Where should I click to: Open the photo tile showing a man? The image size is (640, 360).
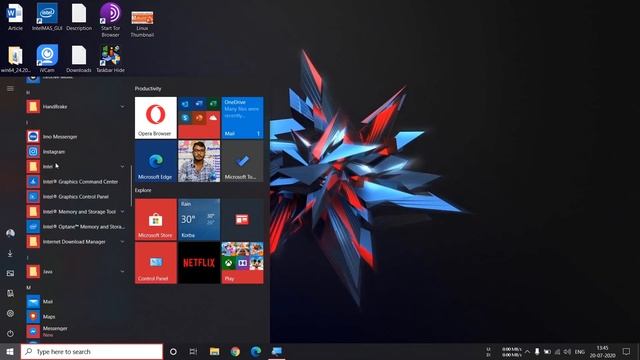pos(199,161)
